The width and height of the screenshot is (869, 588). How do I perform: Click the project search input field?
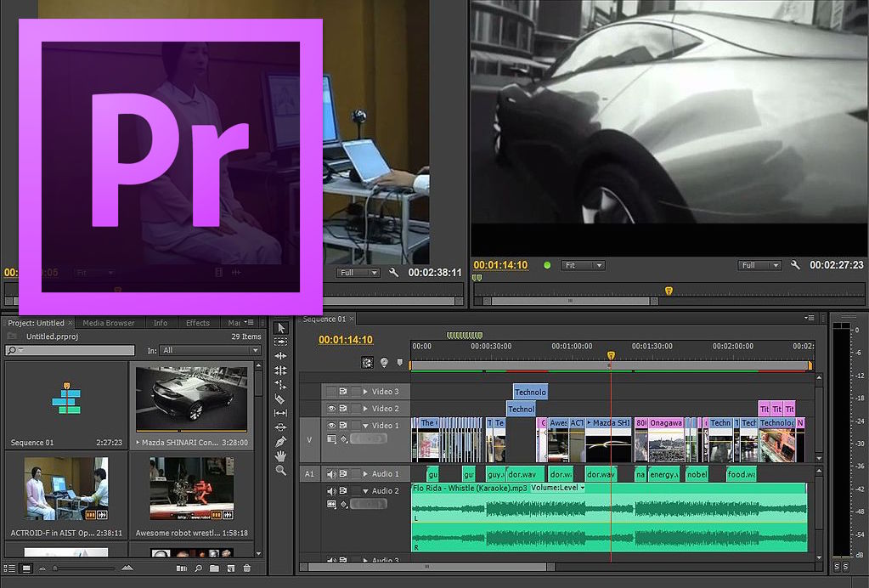pyautogui.click(x=70, y=350)
